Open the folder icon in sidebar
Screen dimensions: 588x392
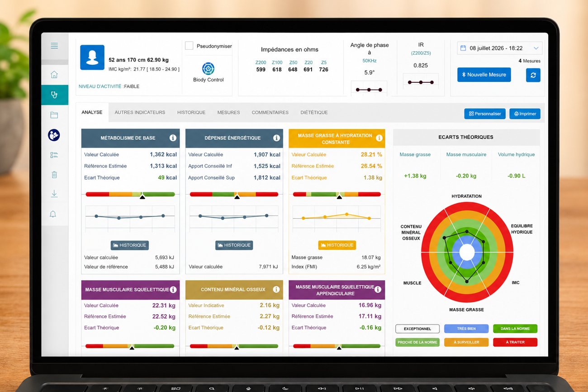54,115
